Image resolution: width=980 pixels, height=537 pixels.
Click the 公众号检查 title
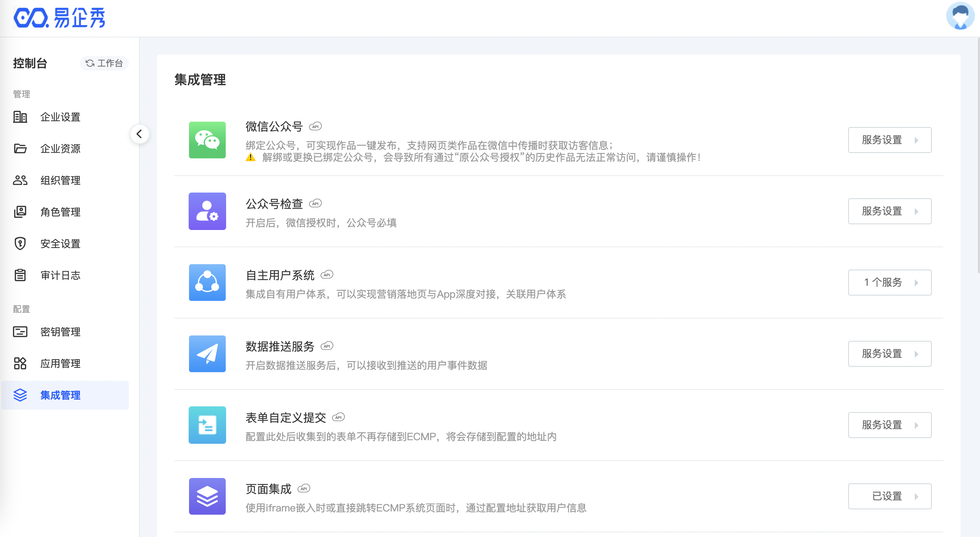[274, 204]
